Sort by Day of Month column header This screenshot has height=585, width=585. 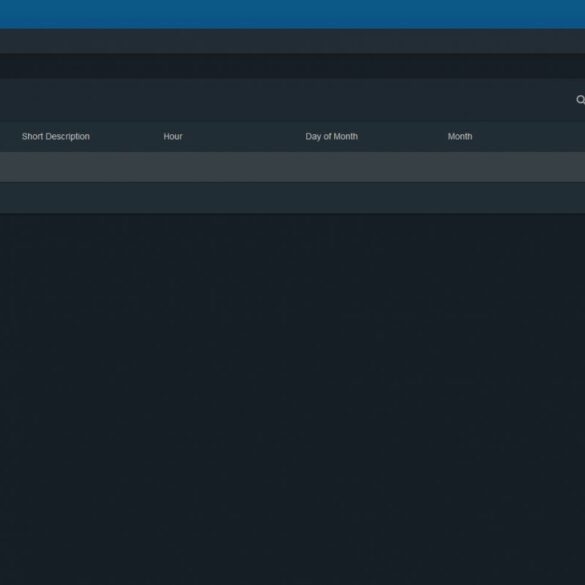coord(331,137)
